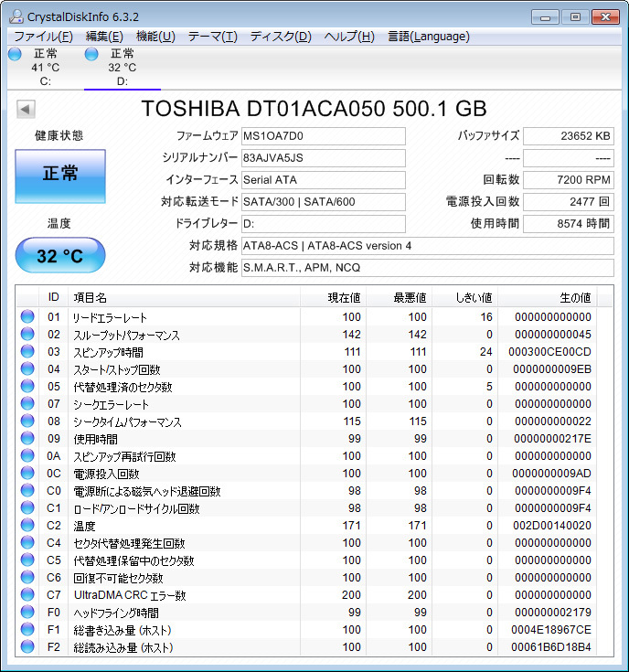Click the 生の値 column header
629x672 pixels.
(548, 297)
